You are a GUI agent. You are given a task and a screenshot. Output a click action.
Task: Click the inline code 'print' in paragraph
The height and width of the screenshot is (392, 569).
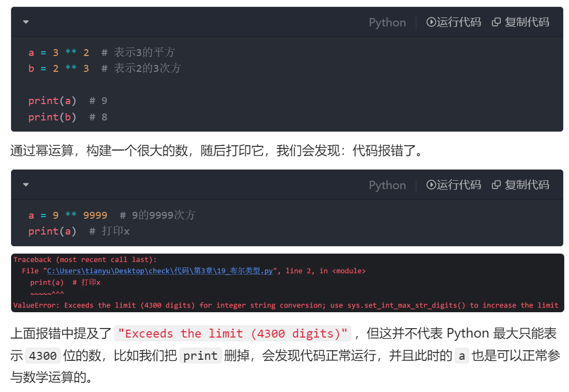(x=200, y=356)
